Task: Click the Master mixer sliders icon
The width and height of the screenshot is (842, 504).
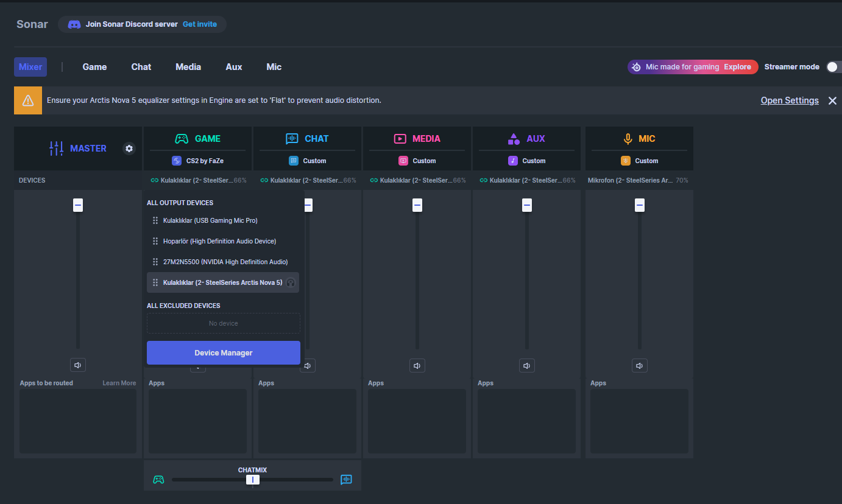Action: [x=56, y=148]
